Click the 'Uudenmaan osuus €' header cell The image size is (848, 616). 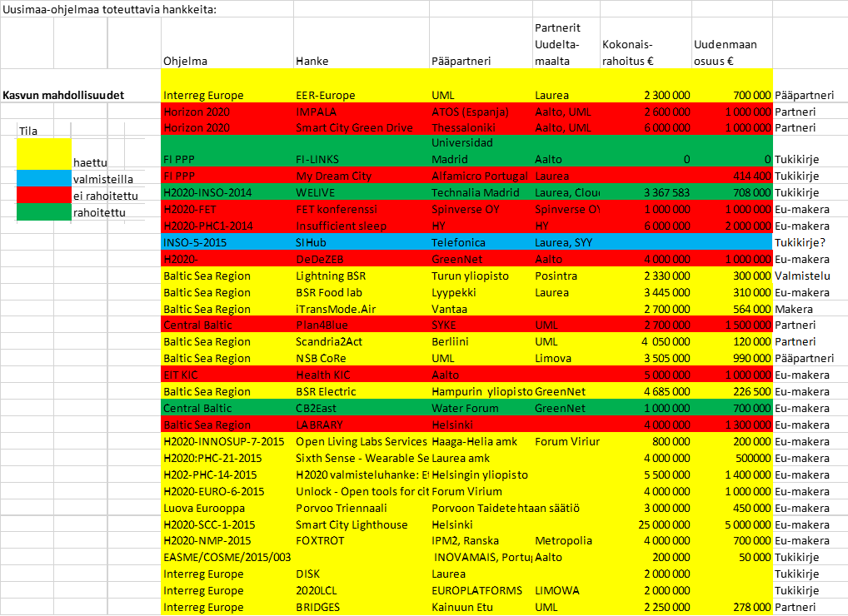732,43
